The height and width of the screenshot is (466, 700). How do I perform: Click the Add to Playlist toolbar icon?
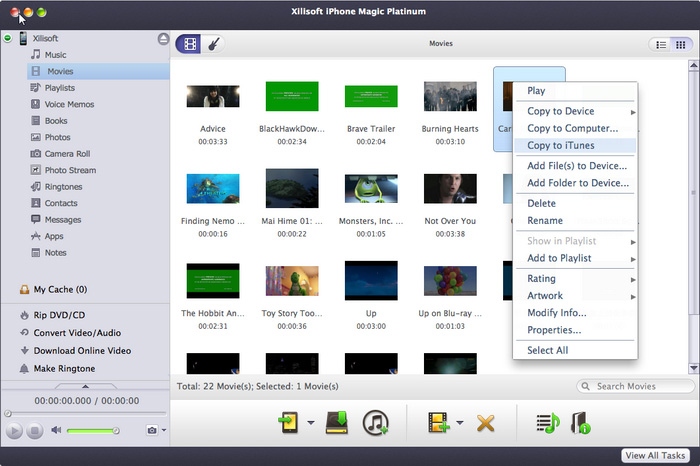coord(547,422)
